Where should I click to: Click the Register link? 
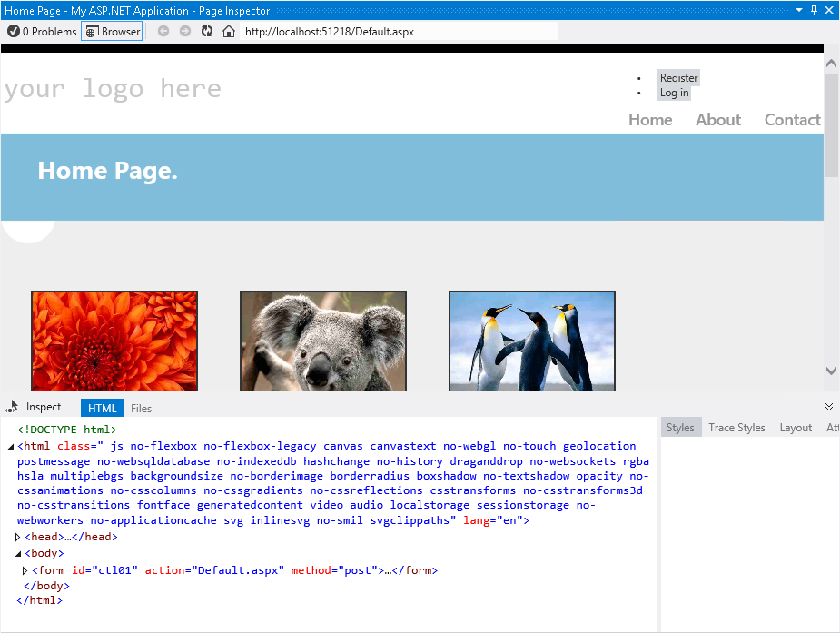[x=678, y=77]
